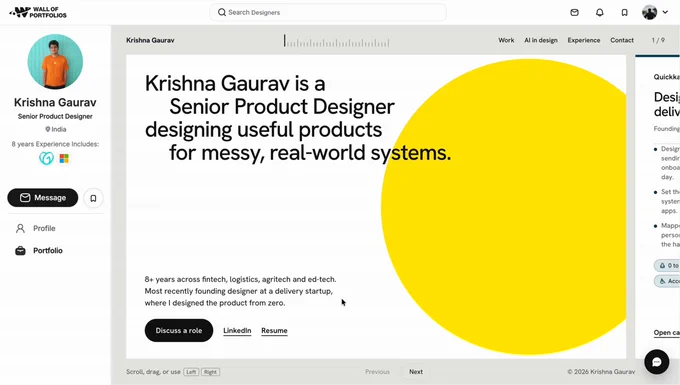Go to Contact section
This screenshot has height=385, width=680.
point(622,40)
